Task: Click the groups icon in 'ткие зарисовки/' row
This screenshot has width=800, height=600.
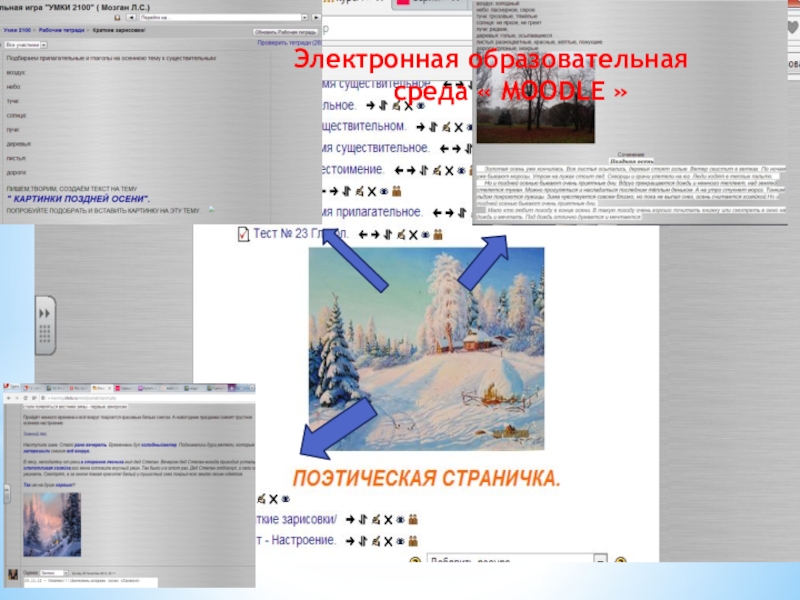Action: 413,520
